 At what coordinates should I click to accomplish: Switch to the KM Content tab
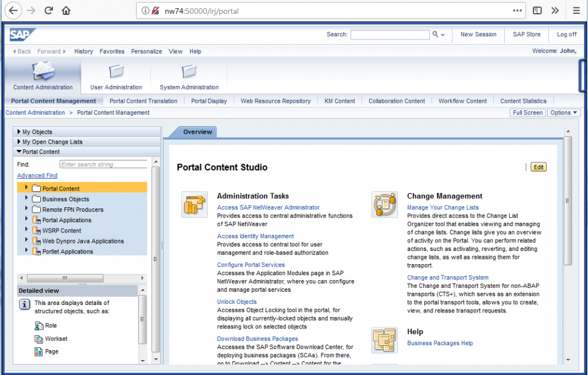point(339,101)
